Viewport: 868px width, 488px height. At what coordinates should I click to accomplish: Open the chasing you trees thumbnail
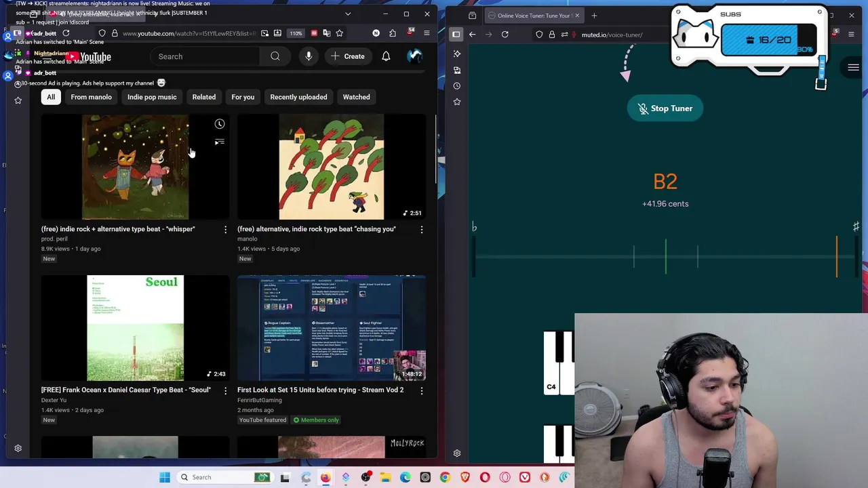(331, 167)
